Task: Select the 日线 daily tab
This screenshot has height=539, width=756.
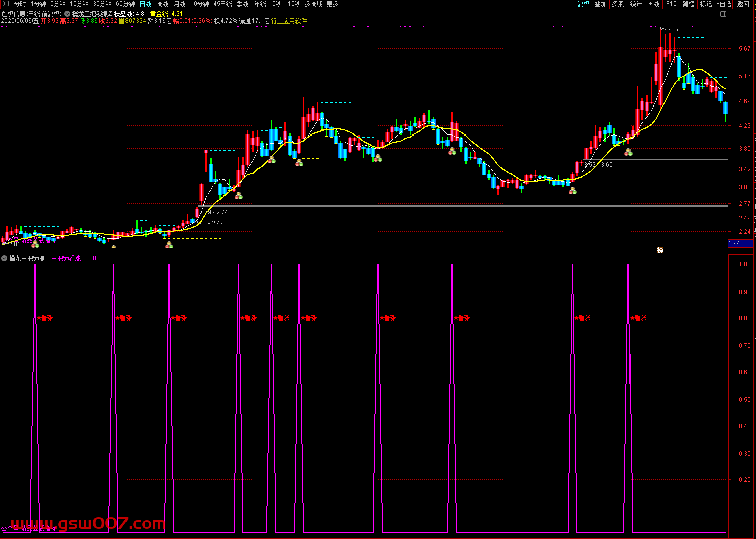Action: (x=146, y=4)
